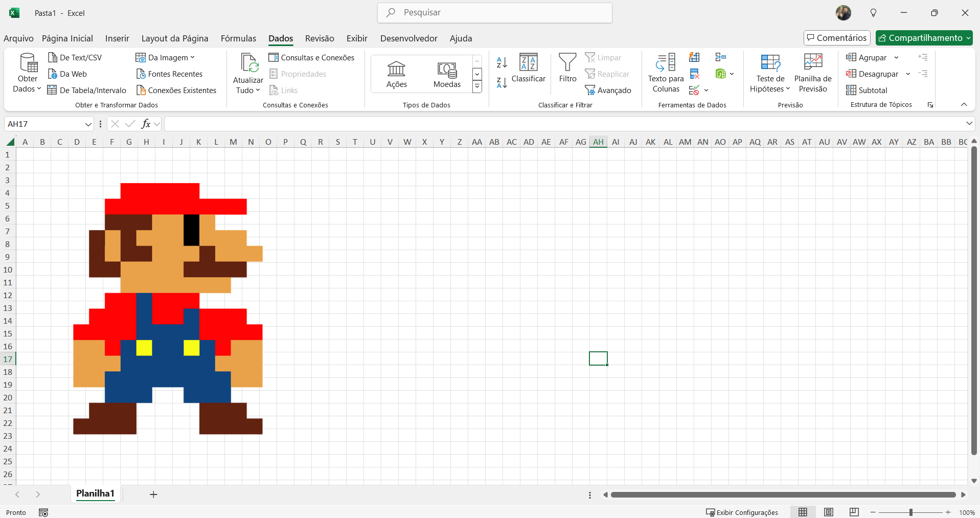This screenshot has height=518, width=980.
Task: Expand the Atualizar Tudo dropdown arrow
Action: coord(258,90)
